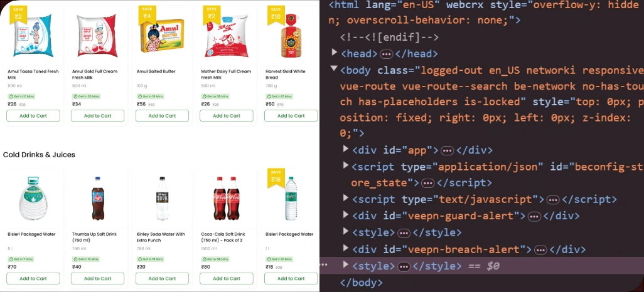Image resolution: width=644 pixels, height=292 pixels.
Task: Click the Coca-Cola pack of 2 image
Action: (x=227, y=198)
